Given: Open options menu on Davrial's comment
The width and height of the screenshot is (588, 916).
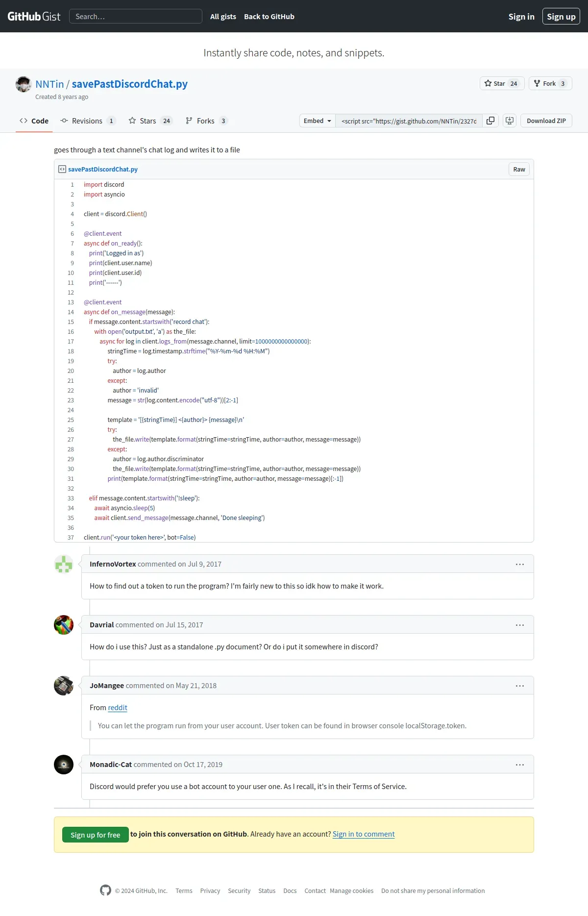Looking at the screenshot, I should 520,625.
